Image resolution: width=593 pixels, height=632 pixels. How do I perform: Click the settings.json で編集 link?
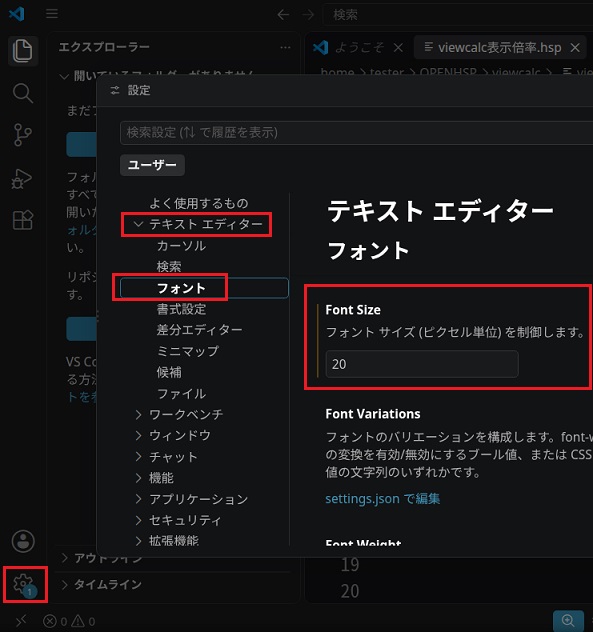tap(382, 499)
